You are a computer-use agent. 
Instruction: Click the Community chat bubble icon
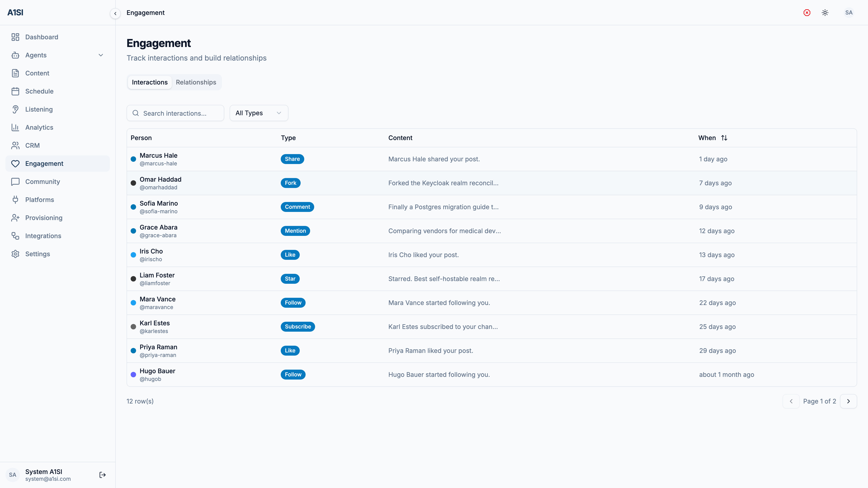click(15, 181)
